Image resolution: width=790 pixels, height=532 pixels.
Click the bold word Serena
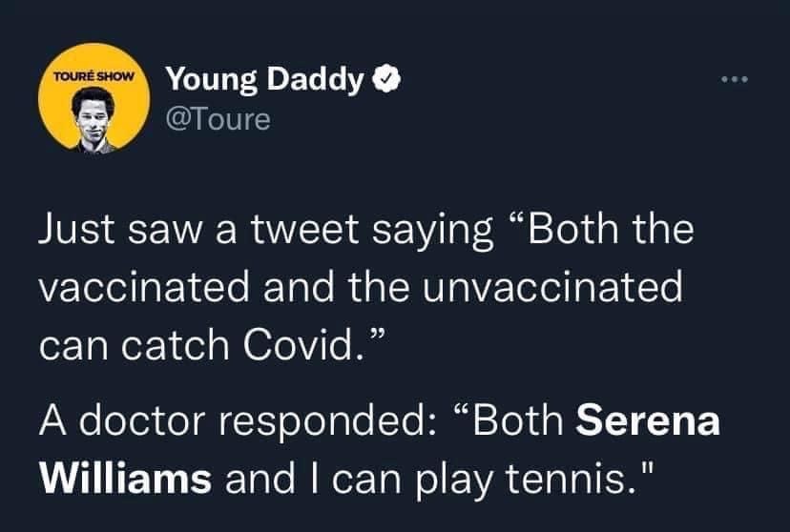click(648, 420)
